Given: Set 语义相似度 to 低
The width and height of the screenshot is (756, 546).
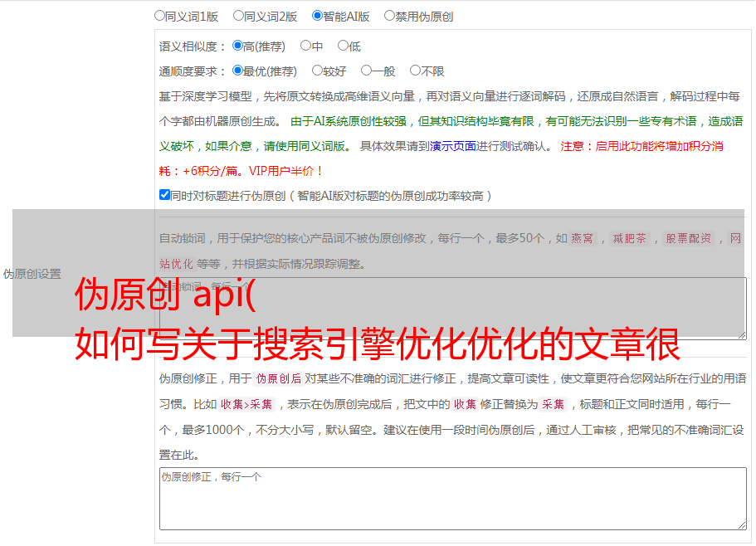Looking at the screenshot, I should tap(344, 46).
